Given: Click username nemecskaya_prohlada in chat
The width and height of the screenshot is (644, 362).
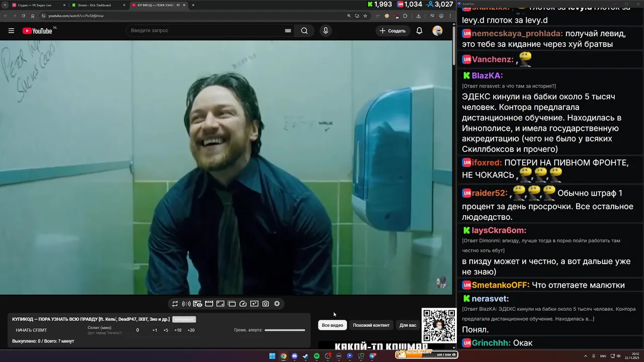Looking at the screenshot, I should pyautogui.click(x=517, y=34).
